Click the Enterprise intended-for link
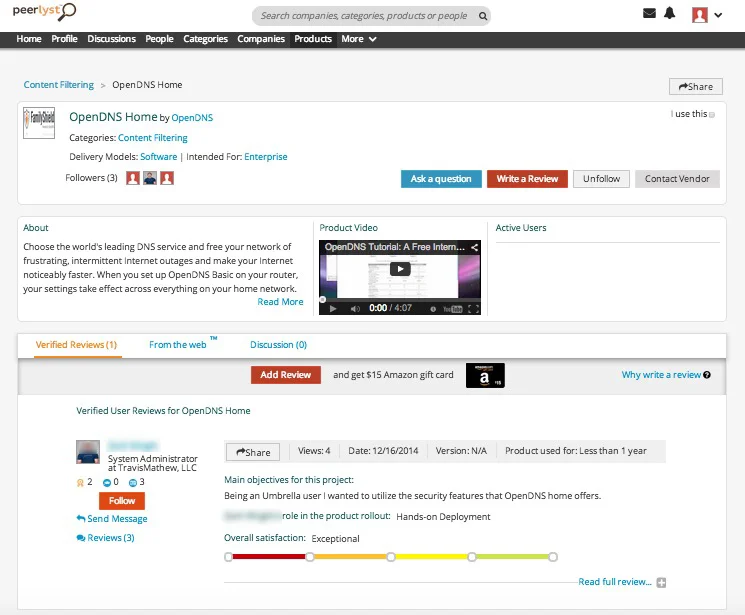This screenshot has width=745, height=615. point(266,157)
